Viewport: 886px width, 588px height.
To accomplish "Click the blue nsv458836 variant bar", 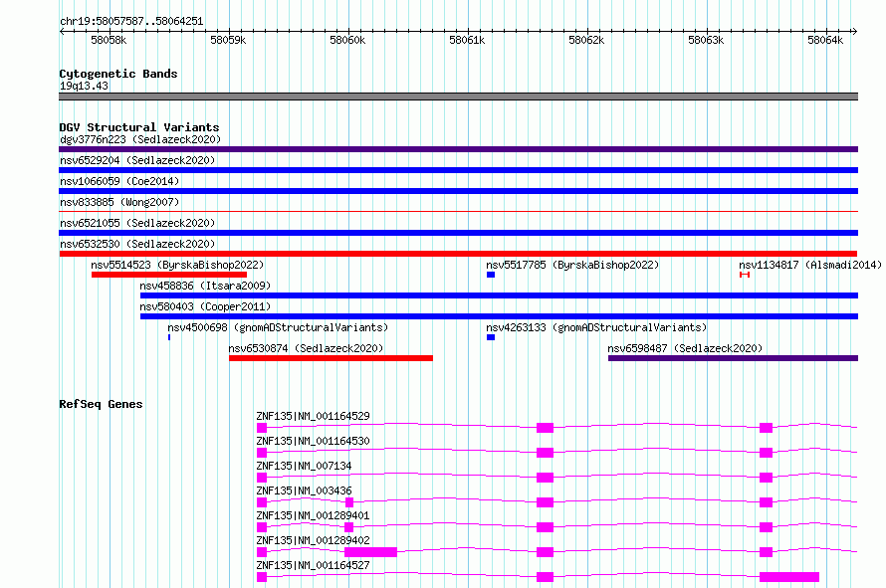I will [499, 295].
